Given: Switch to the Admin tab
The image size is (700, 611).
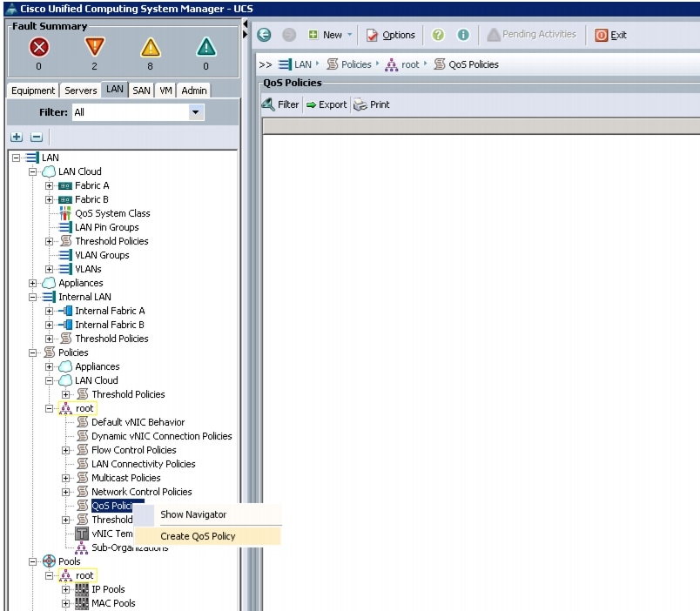Looking at the screenshot, I should 193,90.
